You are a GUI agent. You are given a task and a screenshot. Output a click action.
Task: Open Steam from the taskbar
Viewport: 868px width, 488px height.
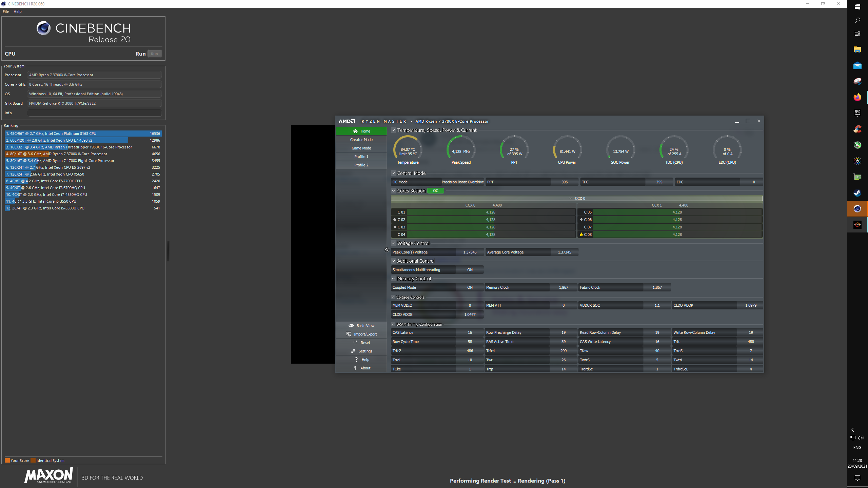(x=857, y=193)
